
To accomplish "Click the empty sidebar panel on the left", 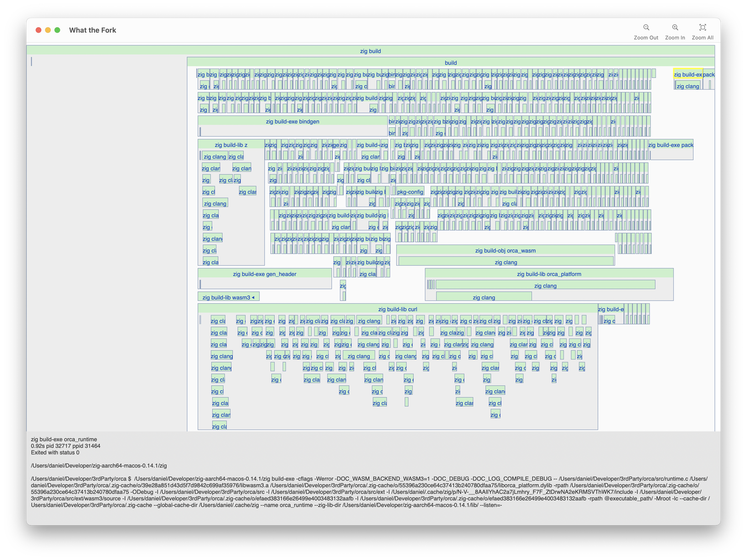I will pos(105,221).
